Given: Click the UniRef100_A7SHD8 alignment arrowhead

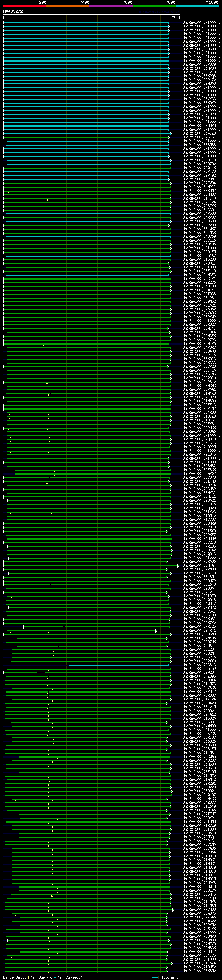Looking at the screenshot, I should point(173,910).
